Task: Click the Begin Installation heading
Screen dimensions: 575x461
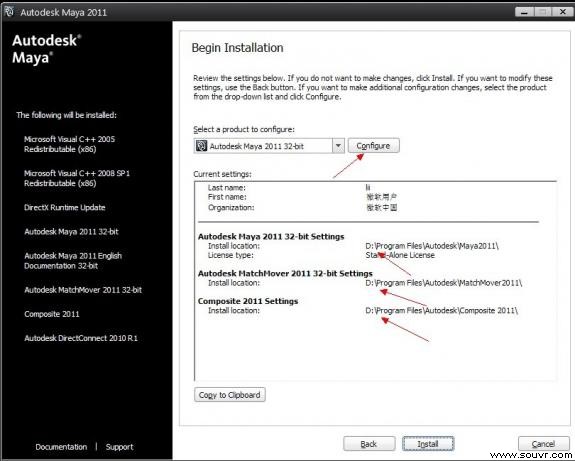Action: 237,48
